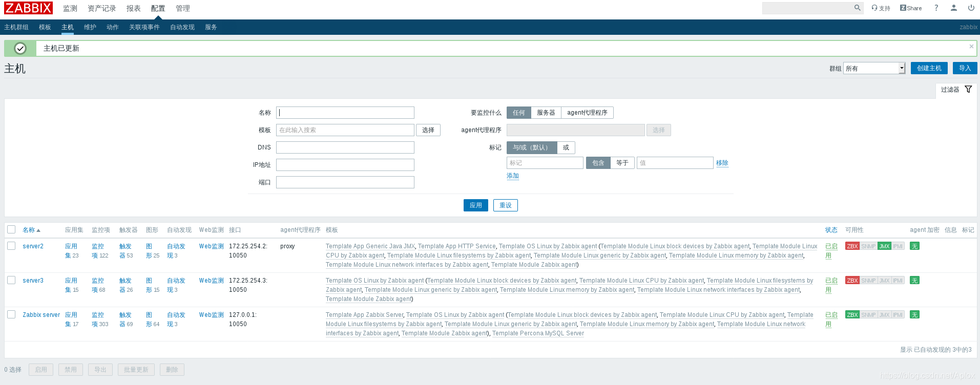Click encryption badge for server2

point(914,246)
